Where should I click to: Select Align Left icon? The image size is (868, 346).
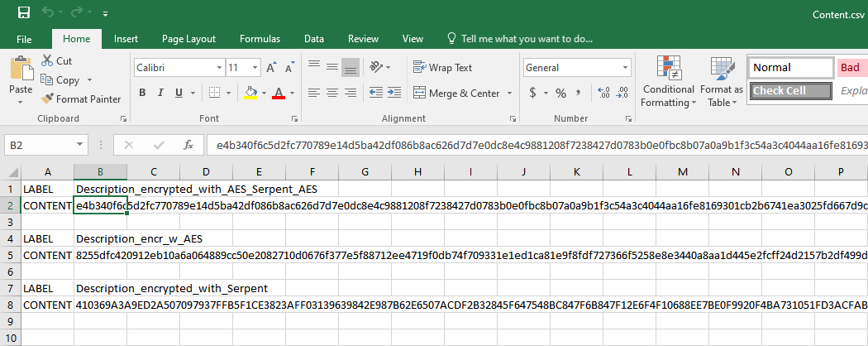[314, 93]
